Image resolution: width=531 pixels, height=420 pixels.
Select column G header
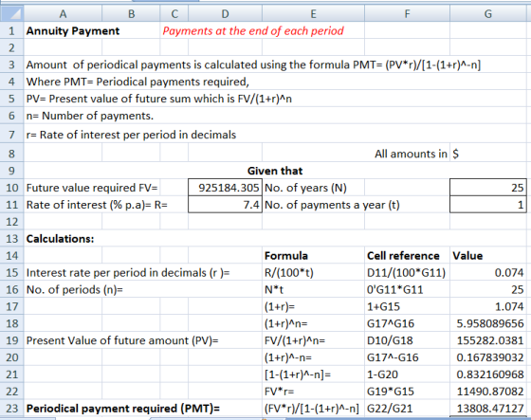click(488, 13)
